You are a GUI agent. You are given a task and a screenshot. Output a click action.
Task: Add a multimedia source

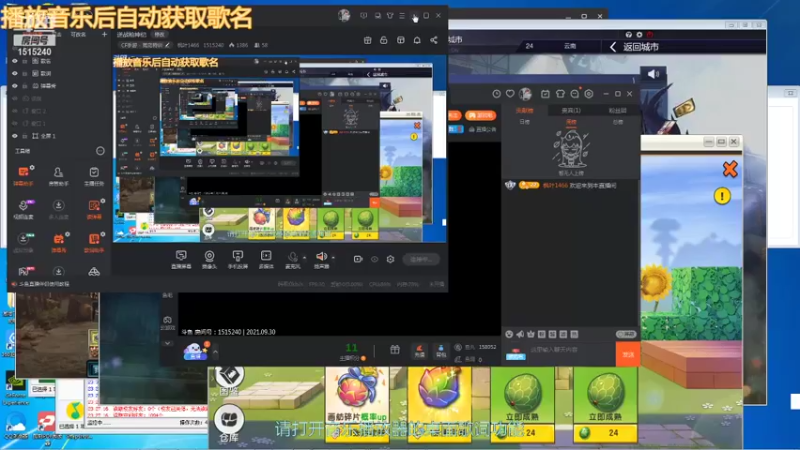tap(266, 259)
